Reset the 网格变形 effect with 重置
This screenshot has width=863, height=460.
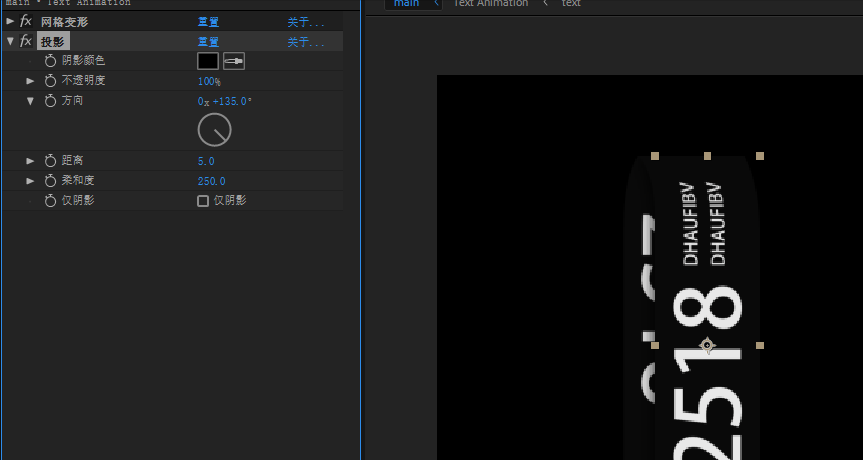click(209, 22)
